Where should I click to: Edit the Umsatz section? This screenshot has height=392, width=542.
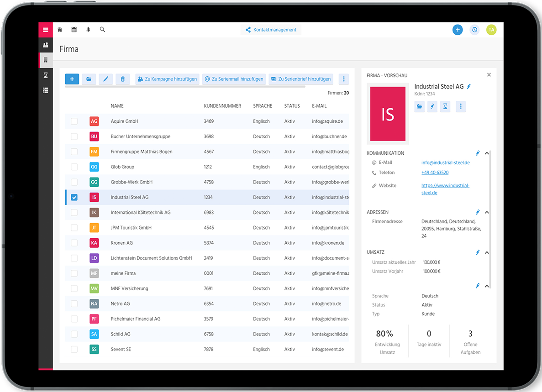click(x=478, y=252)
